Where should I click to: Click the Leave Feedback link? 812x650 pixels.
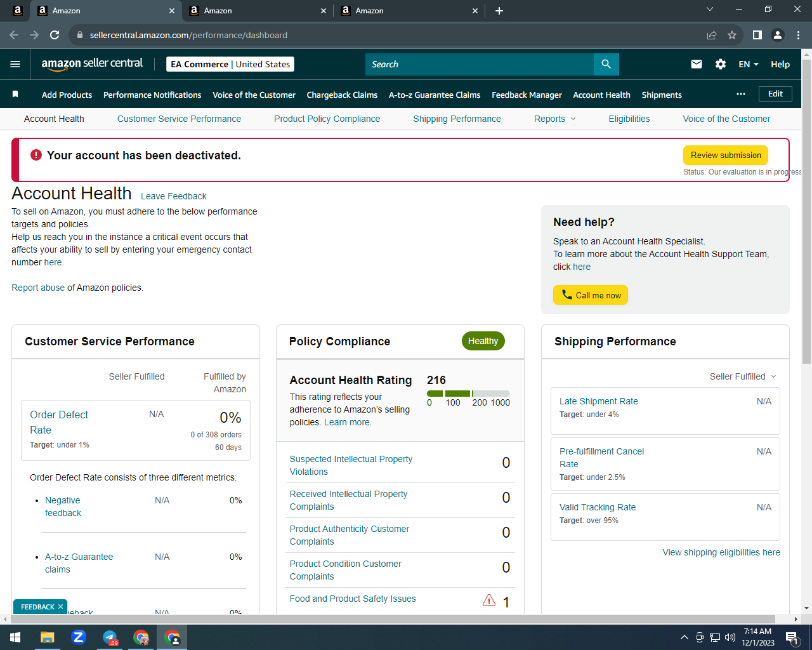(173, 196)
